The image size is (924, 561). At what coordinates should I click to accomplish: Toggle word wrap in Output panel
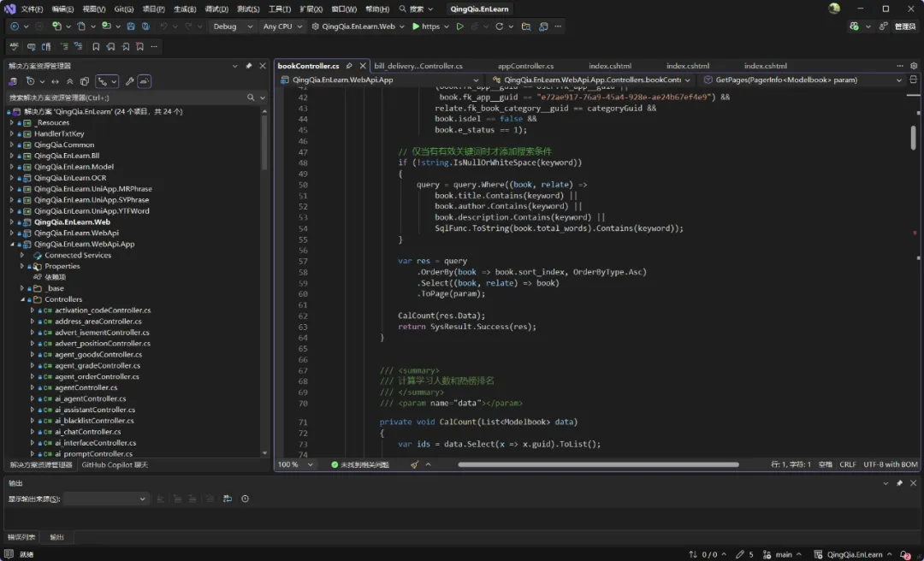(x=228, y=499)
